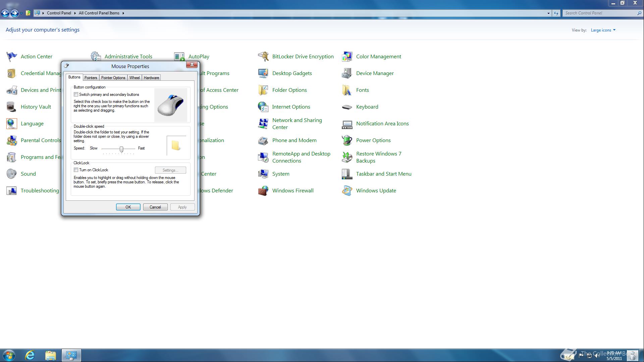
Task: Click OK in Mouse Properties
Action: pos(128,207)
